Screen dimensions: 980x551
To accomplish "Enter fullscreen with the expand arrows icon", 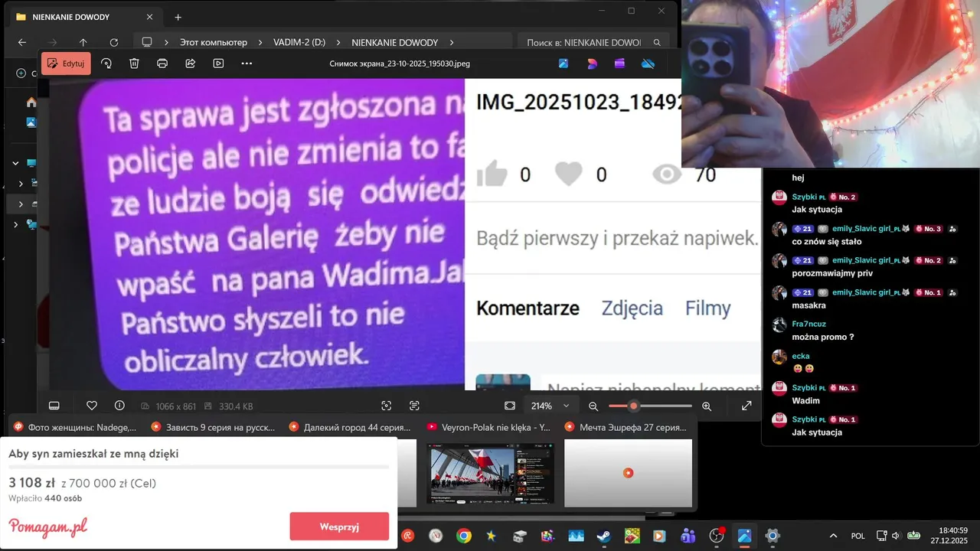I will click(x=746, y=406).
